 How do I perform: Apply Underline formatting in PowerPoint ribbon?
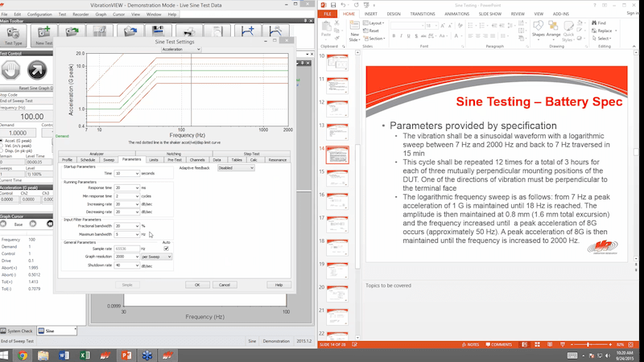tap(408, 36)
